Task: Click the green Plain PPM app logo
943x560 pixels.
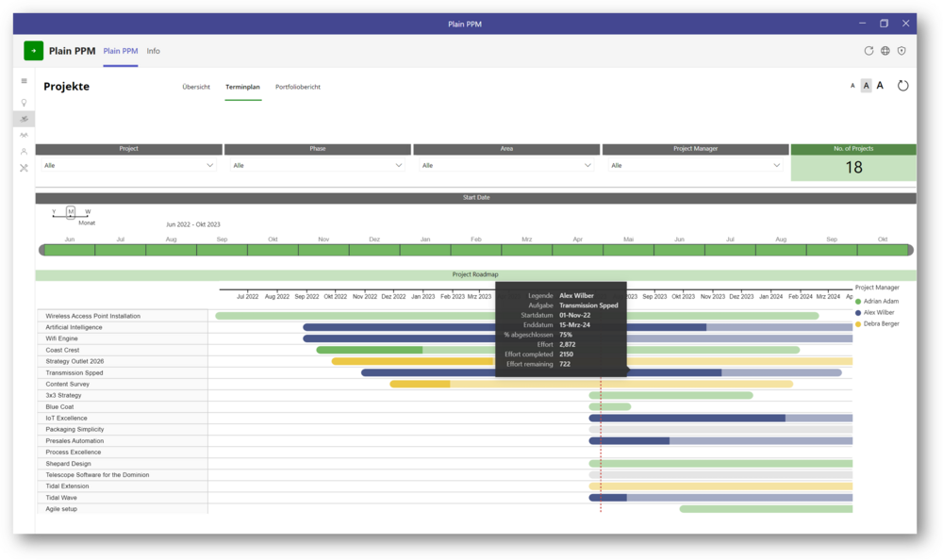Action: pos(33,51)
